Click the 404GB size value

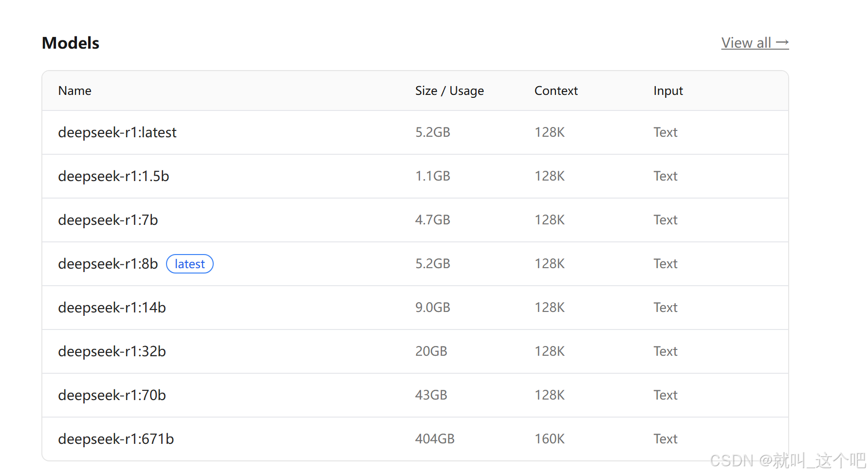point(435,439)
